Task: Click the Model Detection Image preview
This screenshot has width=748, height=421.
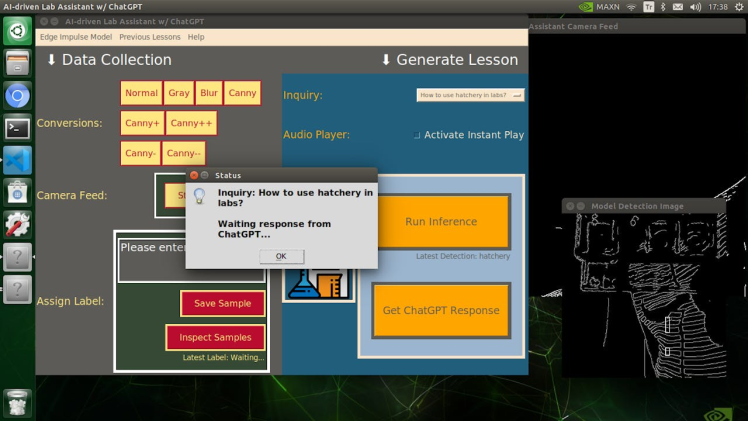Action: [644, 295]
